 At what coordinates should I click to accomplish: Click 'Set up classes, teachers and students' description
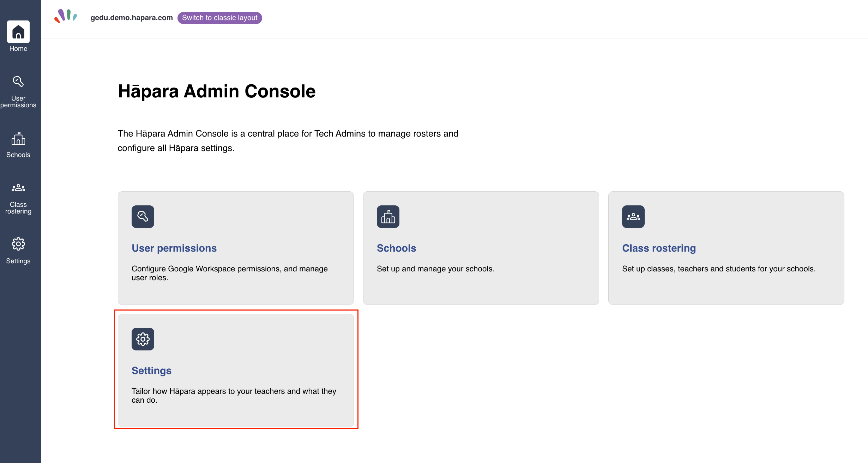pyautogui.click(x=719, y=269)
